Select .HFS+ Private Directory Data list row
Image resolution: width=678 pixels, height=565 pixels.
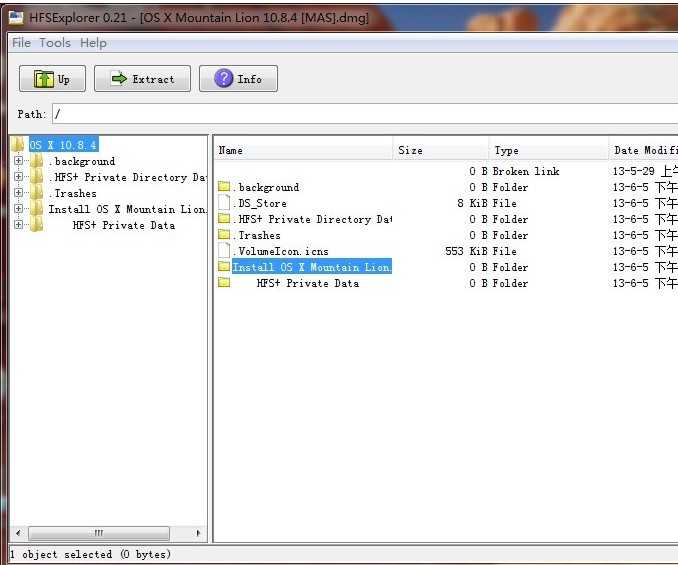tap(446, 219)
